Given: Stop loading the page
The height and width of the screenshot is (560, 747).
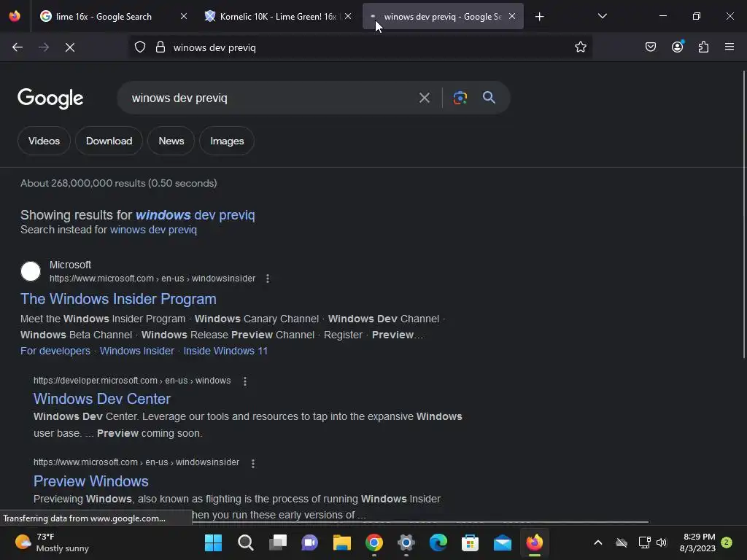Looking at the screenshot, I should [70, 47].
